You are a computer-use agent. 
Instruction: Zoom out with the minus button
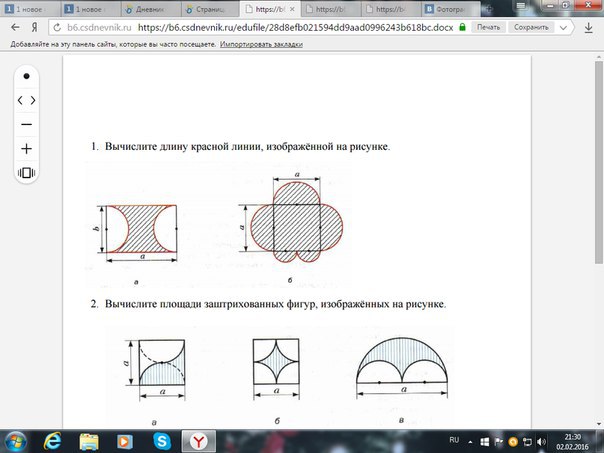26,124
